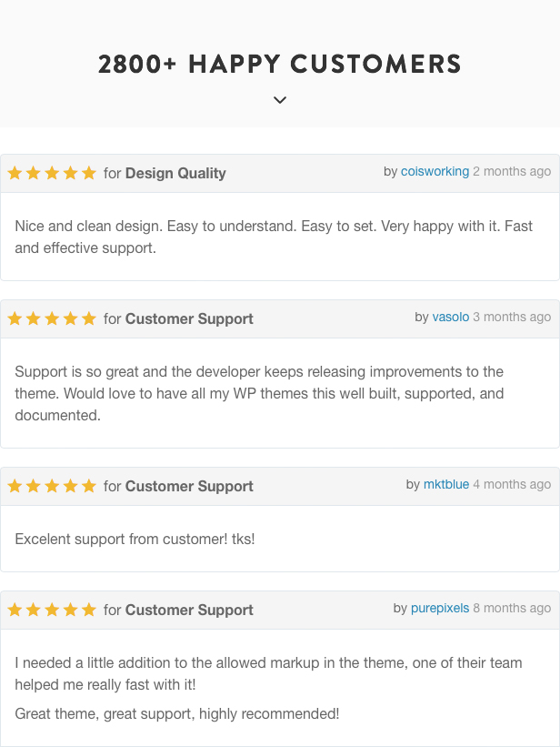This screenshot has width=560, height=747.
Task: Click Customer Support label in vasolo's review
Action: (x=189, y=318)
